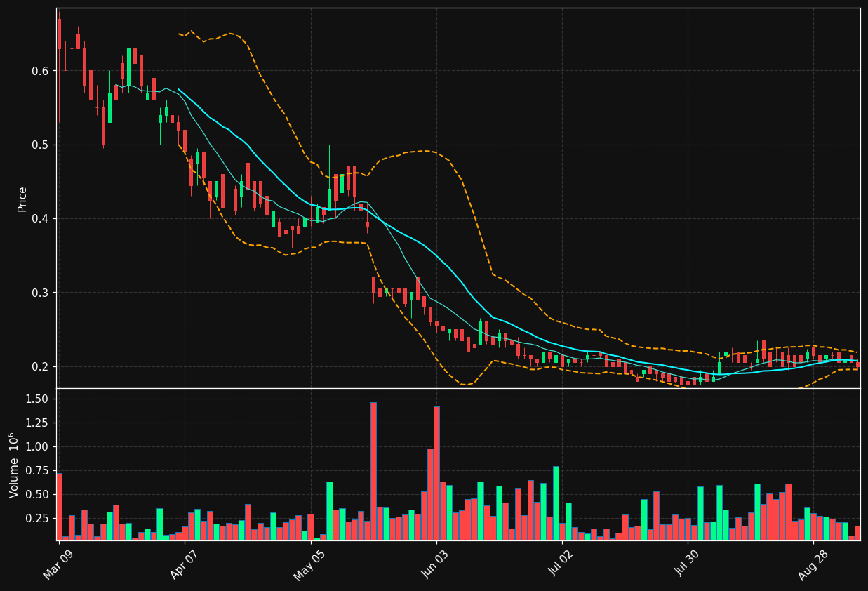Pick the 'Jun 03' date label
The height and width of the screenshot is (591, 868).
tap(436, 564)
